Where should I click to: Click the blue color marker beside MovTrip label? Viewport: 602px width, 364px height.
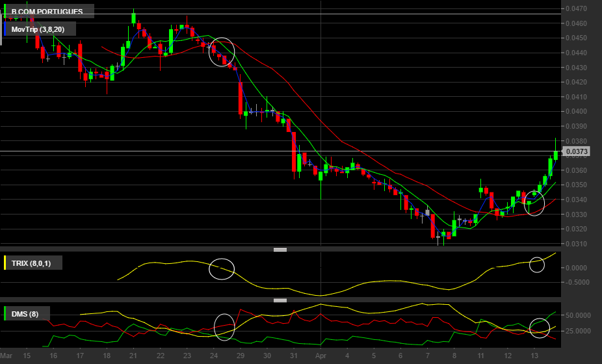pyautogui.click(x=5, y=29)
